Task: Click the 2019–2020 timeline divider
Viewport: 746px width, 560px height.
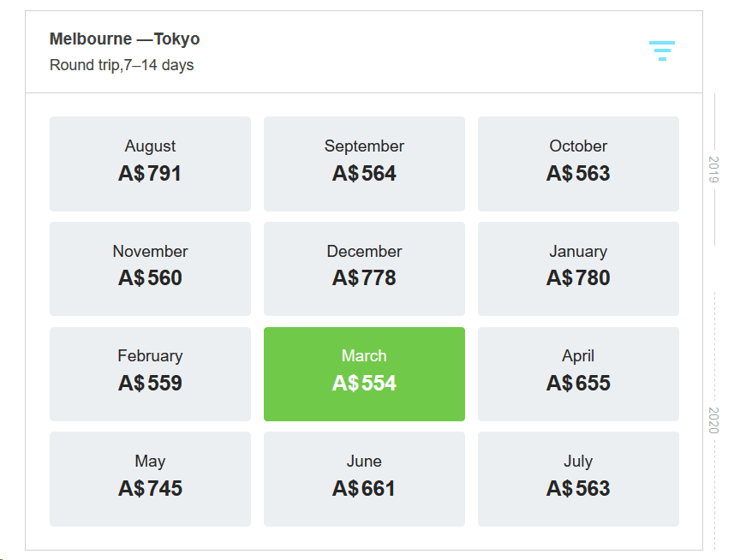Action: pos(713,290)
